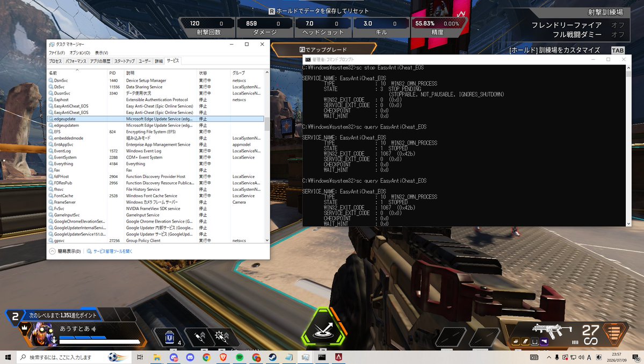The height and width of the screenshot is (364, 644).
Task: Open Task View on the taskbar
Action: (x=140, y=357)
